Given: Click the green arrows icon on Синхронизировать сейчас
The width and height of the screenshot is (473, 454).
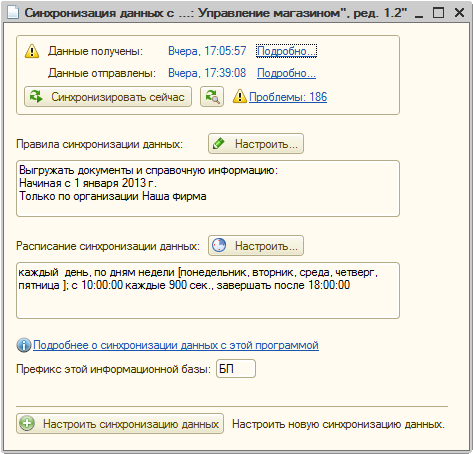Looking at the screenshot, I should pos(36,97).
